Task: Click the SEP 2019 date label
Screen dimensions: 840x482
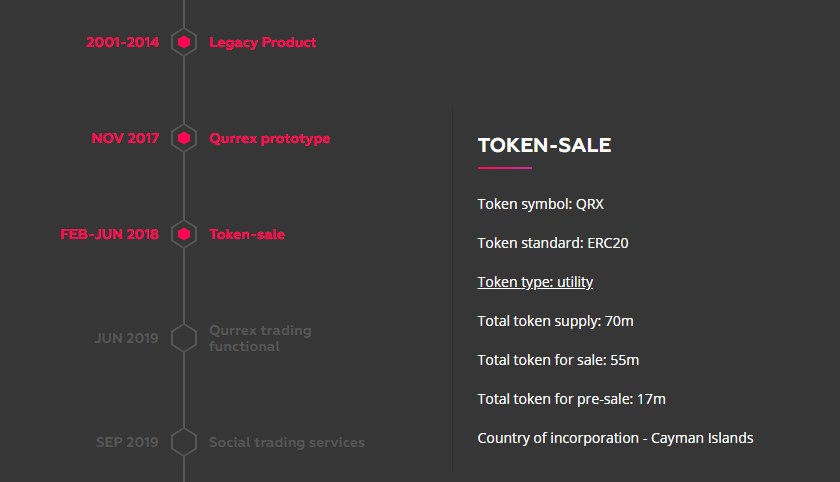Action: coord(127,442)
